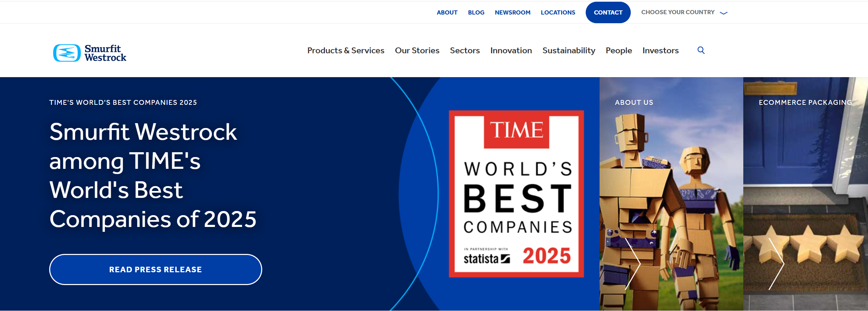Open the Investors menu item
This screenshot has width=868, height=311.
pos(661,51)
